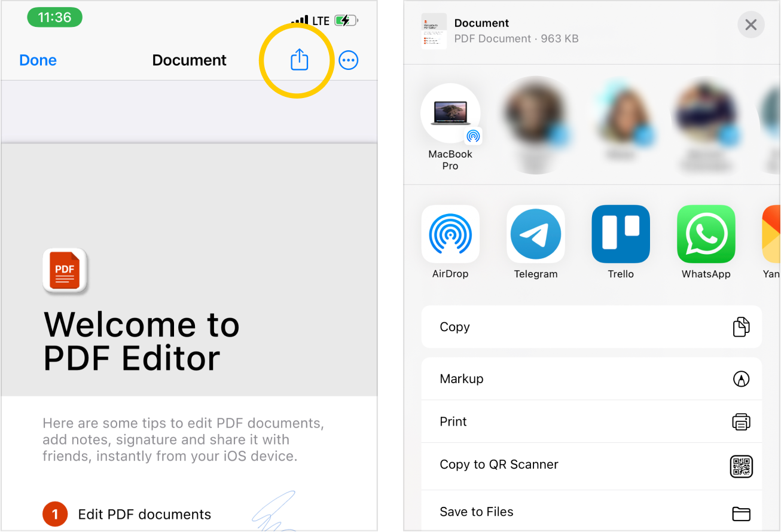Choose Markup action
The height and width of the screenshot is (532, 781).
pyautogui.click(x=591, y=379)
